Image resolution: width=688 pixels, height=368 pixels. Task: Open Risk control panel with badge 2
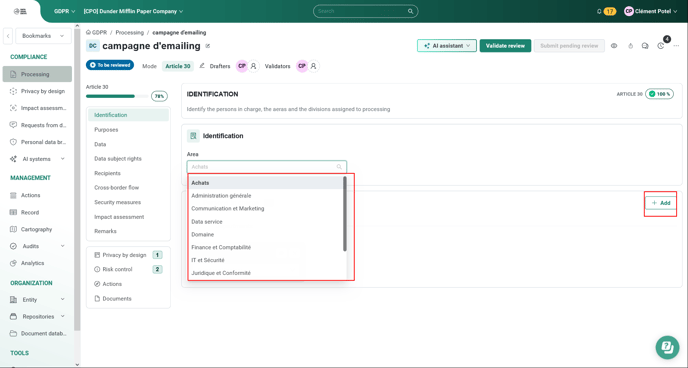click(x=128, y=269)
